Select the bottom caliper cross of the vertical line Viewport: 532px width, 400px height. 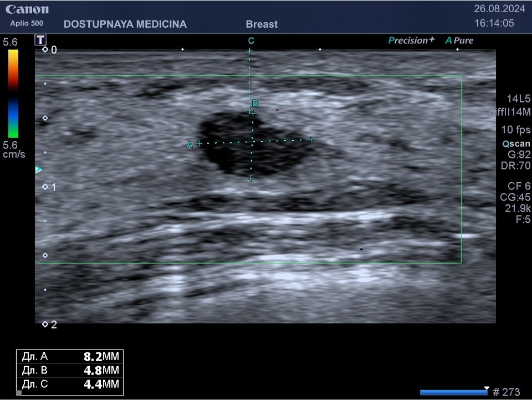pos(250,179)
